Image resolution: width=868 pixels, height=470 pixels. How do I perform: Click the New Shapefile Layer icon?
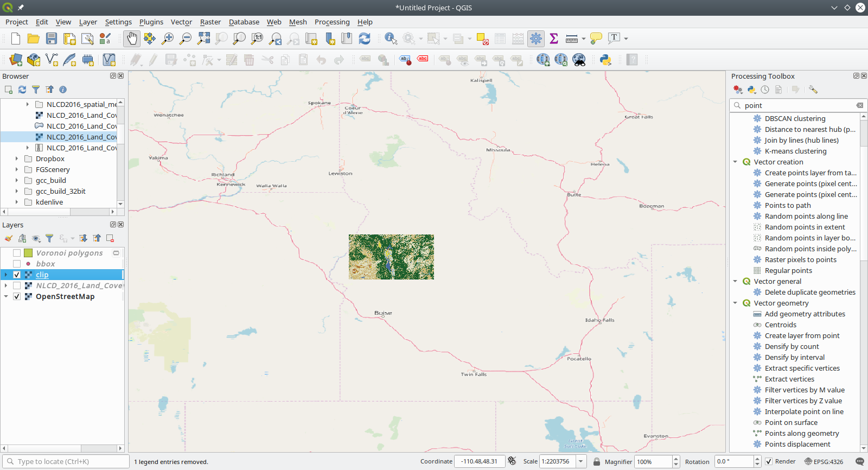click(x=52, y=60)
